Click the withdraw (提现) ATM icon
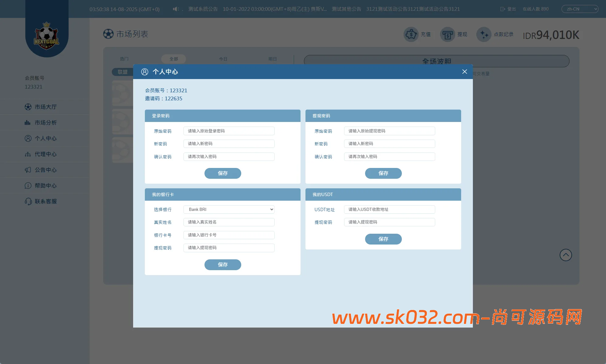This screenshot has width=606, height=364. (447, 34)
